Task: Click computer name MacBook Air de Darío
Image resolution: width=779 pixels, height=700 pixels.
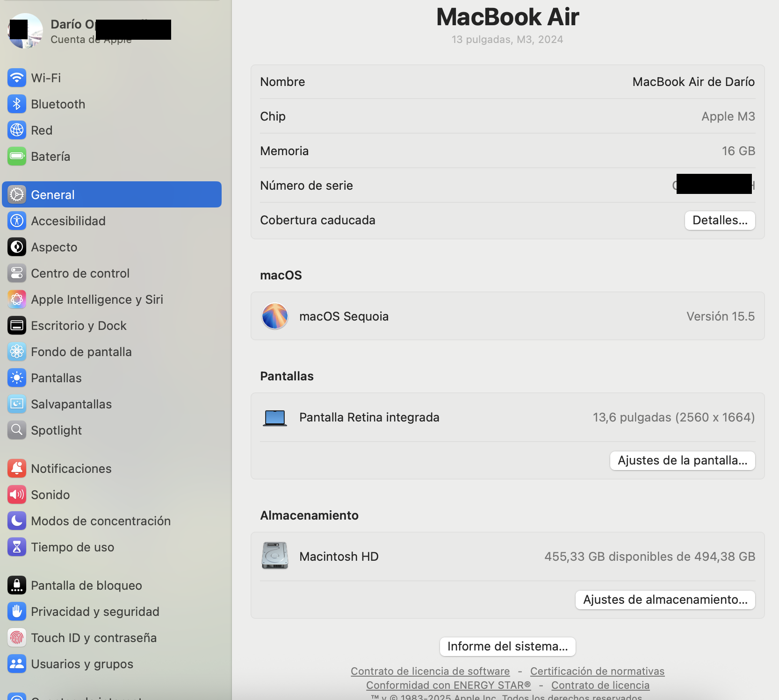Action: [x=693, y=82]
